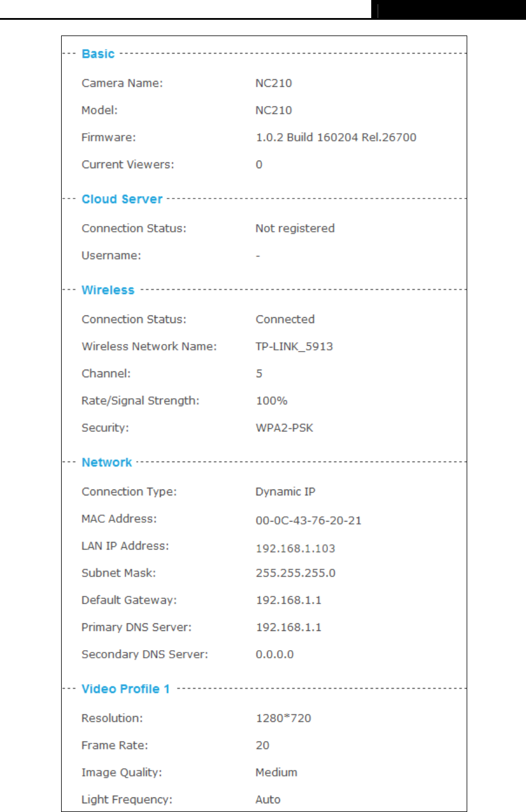Viewport: 526px width, 812px height.
Task: Select the Rate/Signal Strength 100% value
Action: coord(271,400)
